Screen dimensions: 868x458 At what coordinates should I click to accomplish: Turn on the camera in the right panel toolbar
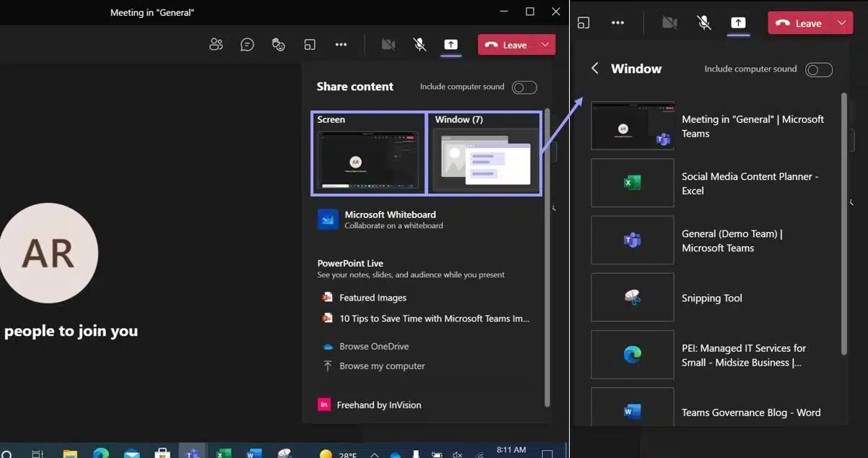point(670,23)
